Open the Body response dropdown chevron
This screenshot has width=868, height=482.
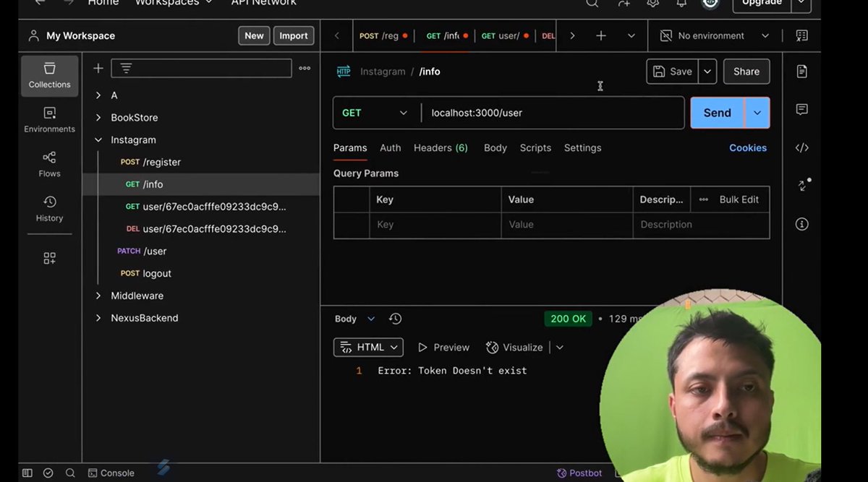pyautogui.click(x=371, y=319)
